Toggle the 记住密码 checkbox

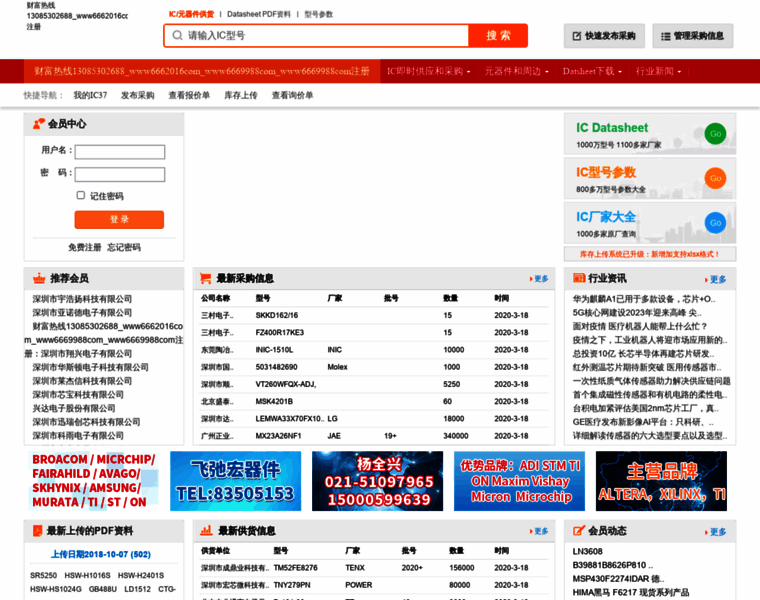[80, 195]
